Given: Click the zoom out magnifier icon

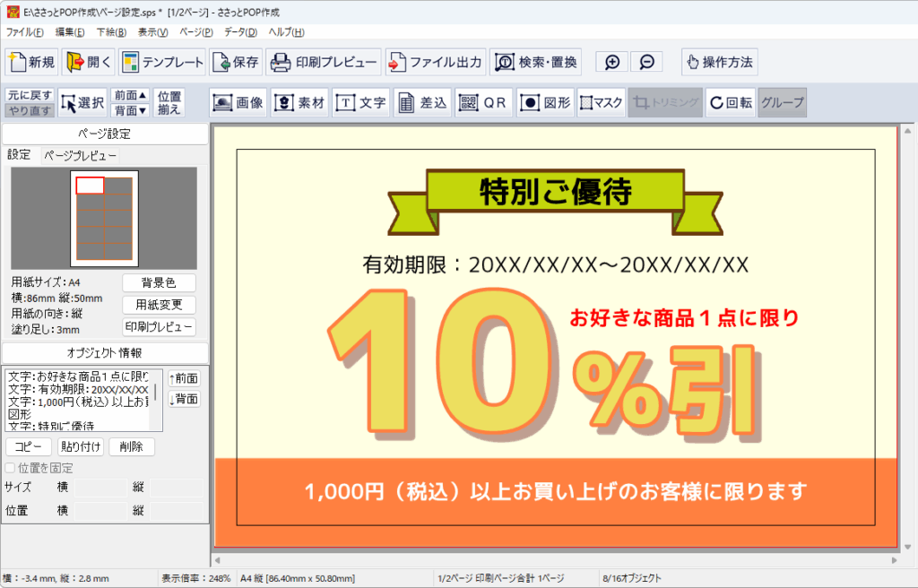Looking at the screenshot, I should [646, 63].
